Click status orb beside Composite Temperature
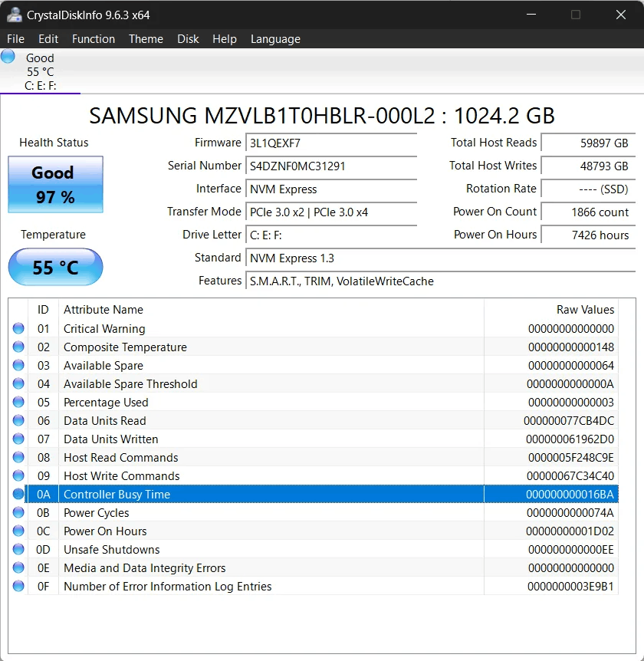 pyautogui.click(x=18, y=347)
